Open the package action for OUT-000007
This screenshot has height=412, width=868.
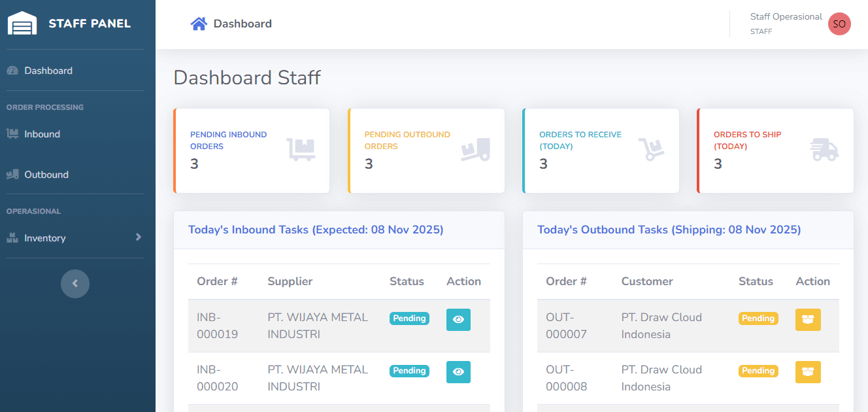point(808,319)
